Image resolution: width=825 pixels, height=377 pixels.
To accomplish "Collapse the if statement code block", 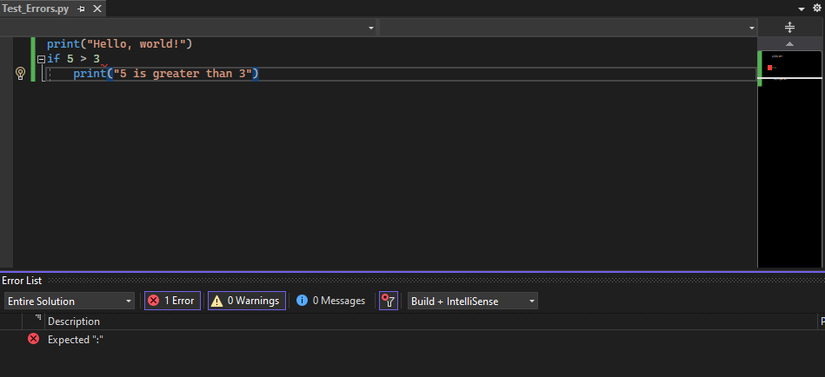I will (41, 59).
